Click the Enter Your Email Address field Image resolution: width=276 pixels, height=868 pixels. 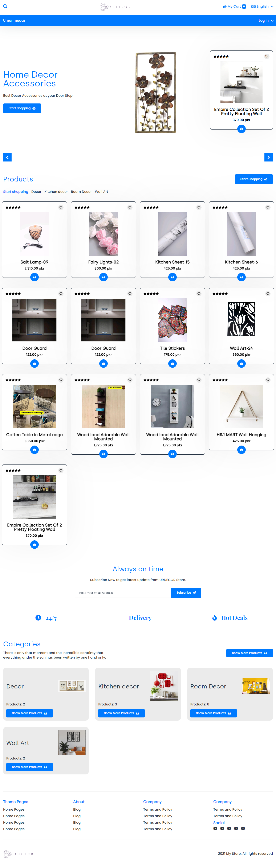click(123, 592)
